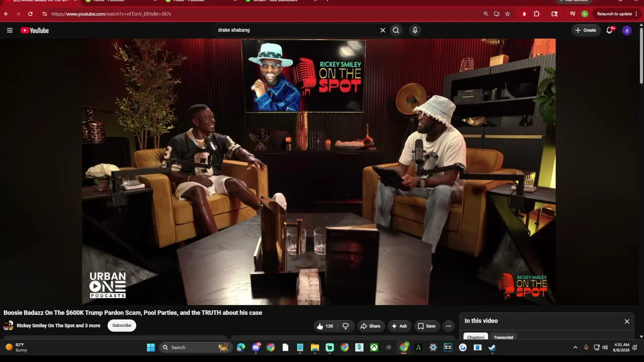Reload the page in the browser
The height and width of the screenshot is (362, 644).
click(30, 14)
